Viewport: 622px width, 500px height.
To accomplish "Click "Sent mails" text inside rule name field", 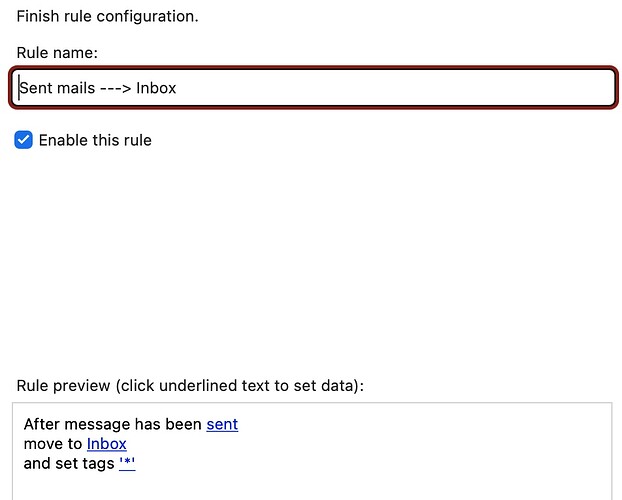I will (x=56, y=88).
